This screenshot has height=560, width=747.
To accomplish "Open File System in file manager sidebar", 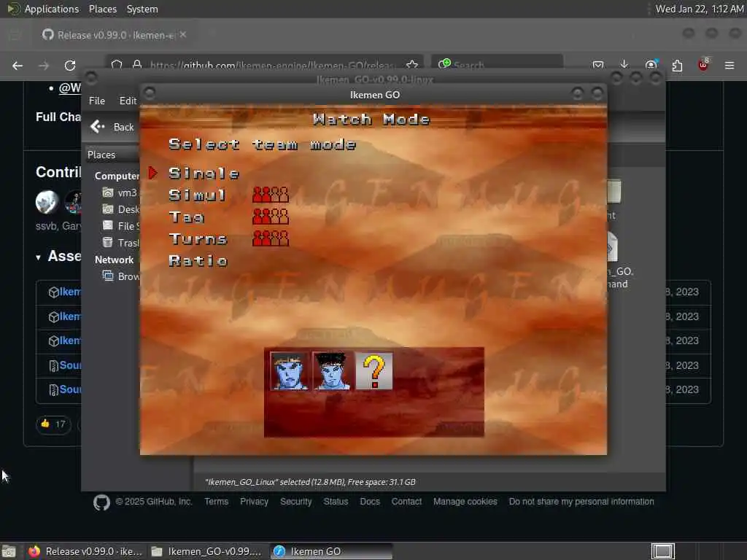I will coord(121,226).
